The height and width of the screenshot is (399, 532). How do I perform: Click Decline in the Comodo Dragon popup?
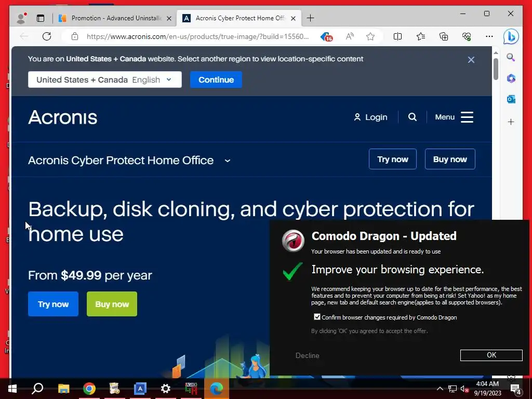[x=308, y=355]
